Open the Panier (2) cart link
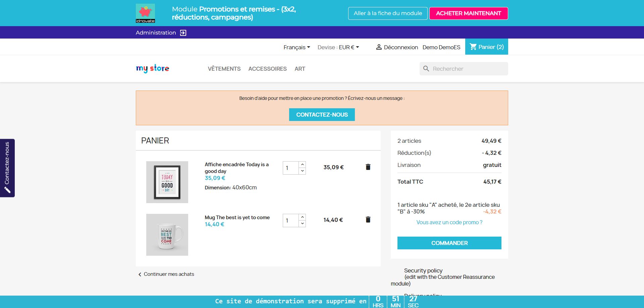The image size is (644, 308). 487,47
